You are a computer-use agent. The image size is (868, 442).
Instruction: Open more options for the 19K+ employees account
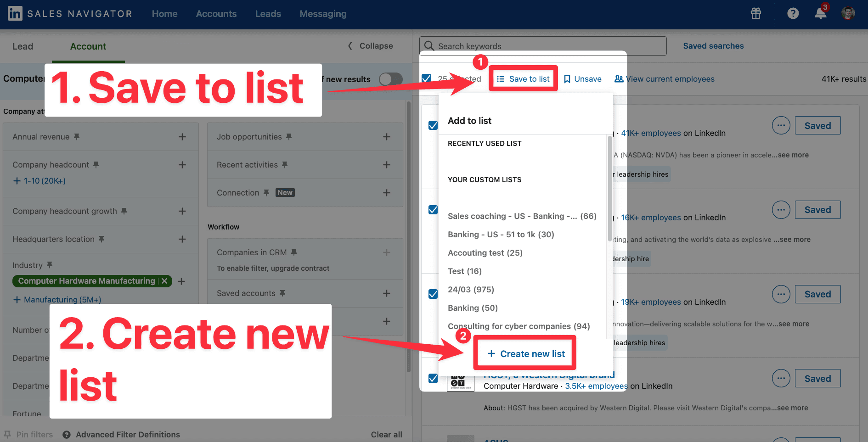point(781,294)
